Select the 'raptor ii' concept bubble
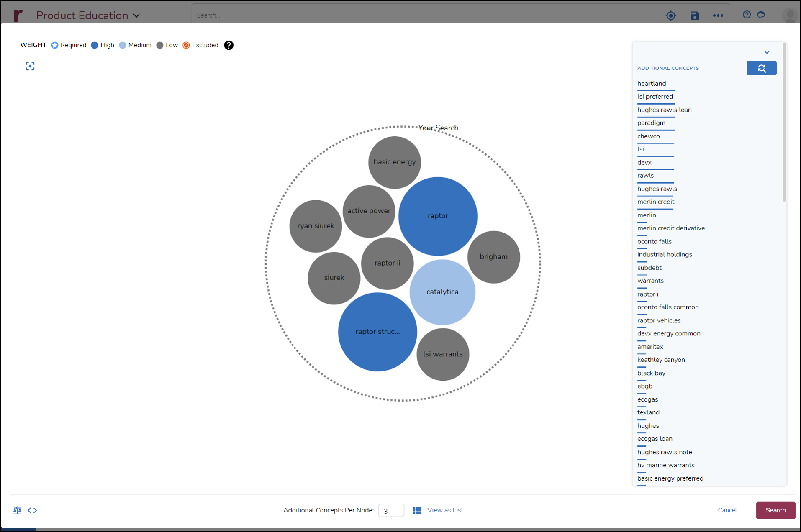 click(x=387, y=263)
